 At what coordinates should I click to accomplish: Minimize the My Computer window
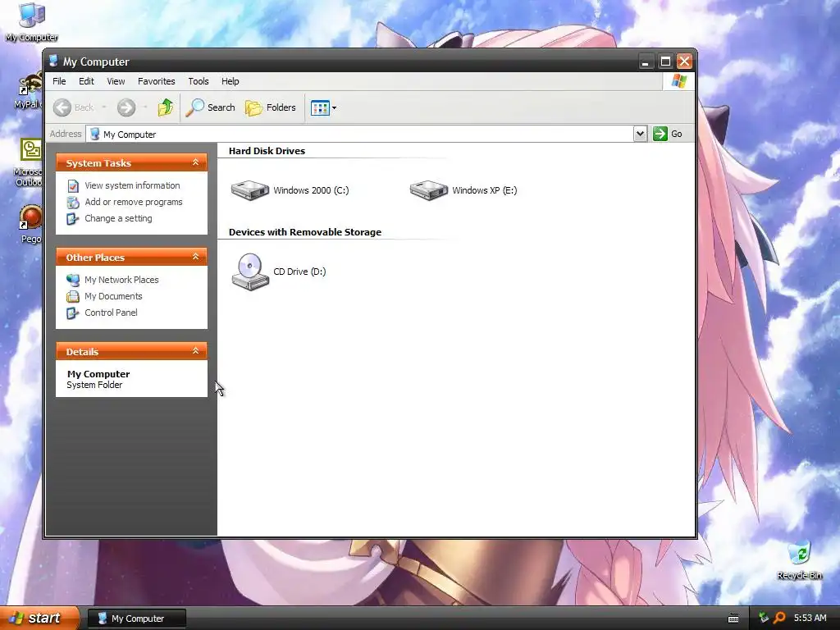[646, 62]
